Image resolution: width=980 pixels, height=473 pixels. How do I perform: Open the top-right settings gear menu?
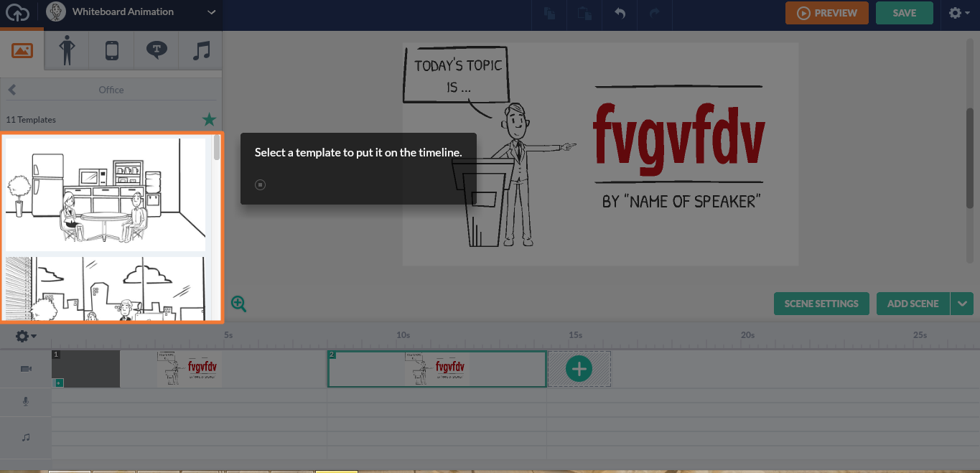pos(959,13)
